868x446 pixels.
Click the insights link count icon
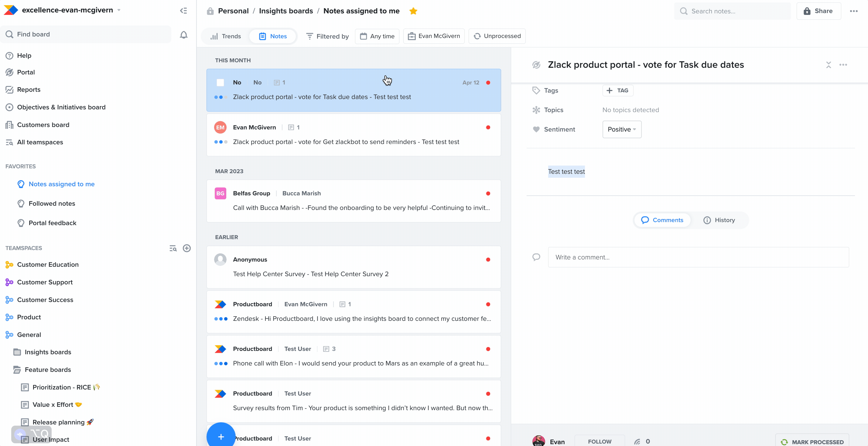637,442
